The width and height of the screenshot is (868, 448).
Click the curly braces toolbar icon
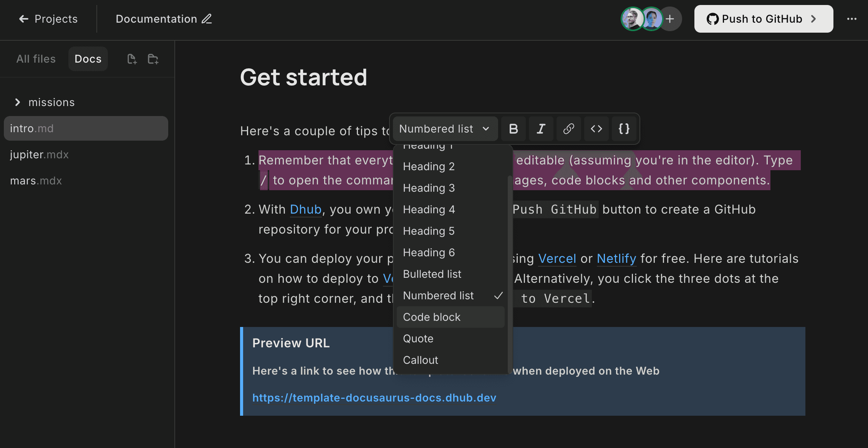624,129
